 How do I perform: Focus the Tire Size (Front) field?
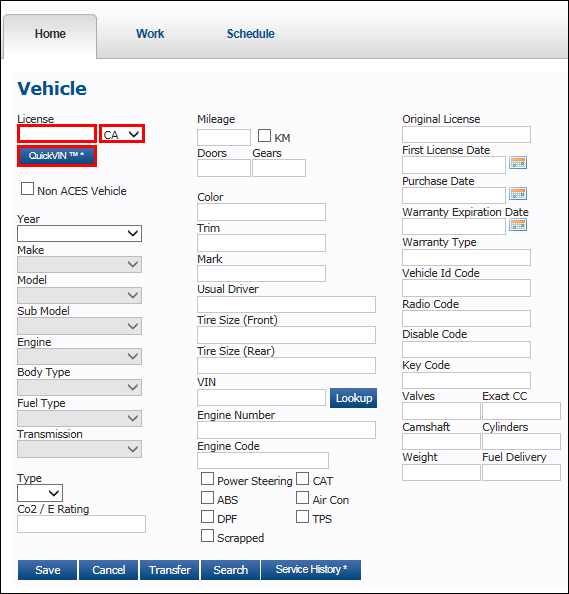click(x=286, y=335)
